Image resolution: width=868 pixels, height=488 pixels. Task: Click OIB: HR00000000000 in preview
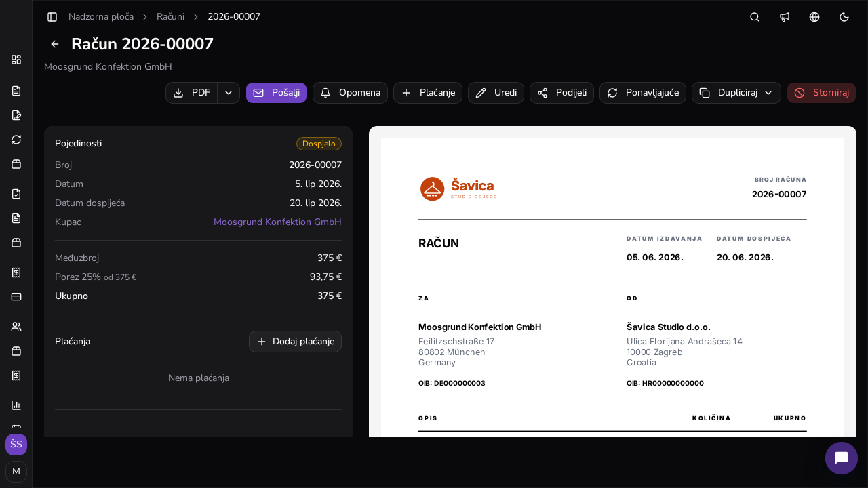coord(665,383)
